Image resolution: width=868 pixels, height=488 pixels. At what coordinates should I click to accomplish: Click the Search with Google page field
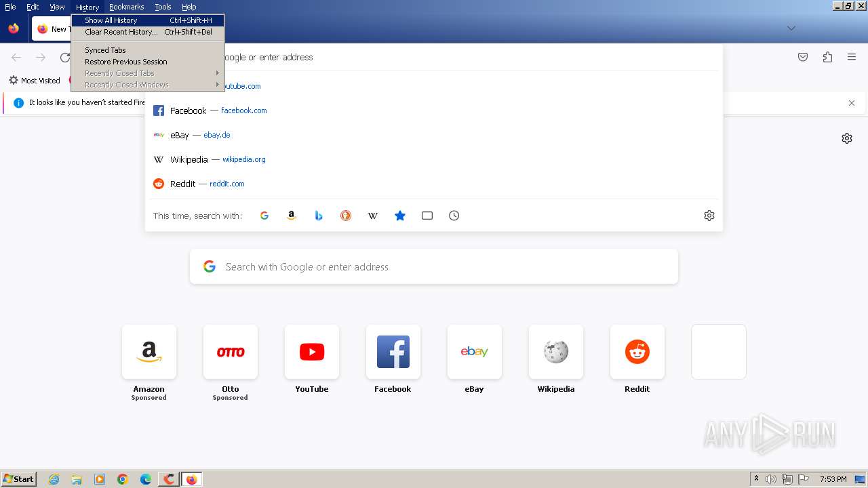pyautogui.click(x=434, y=266)
